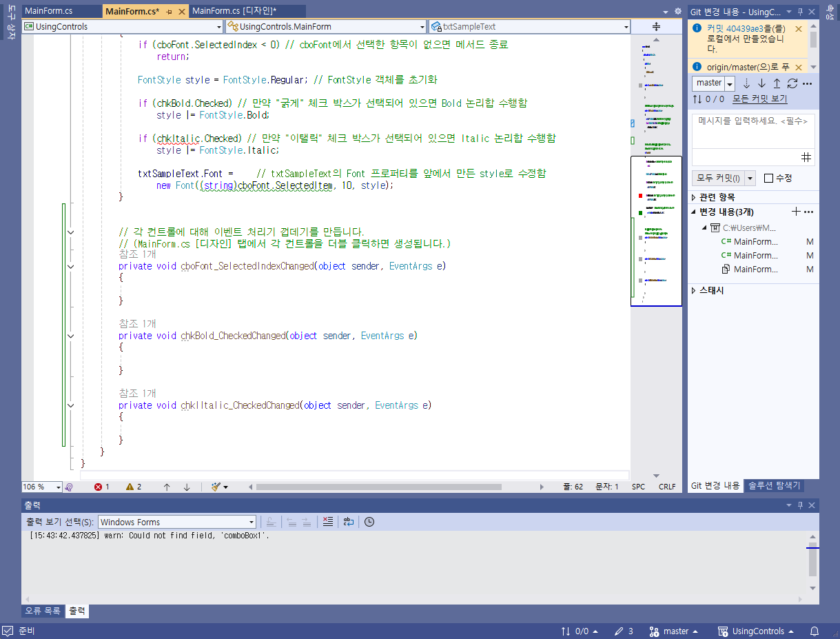Dismiss the origin/master push info message

[799, 67]
